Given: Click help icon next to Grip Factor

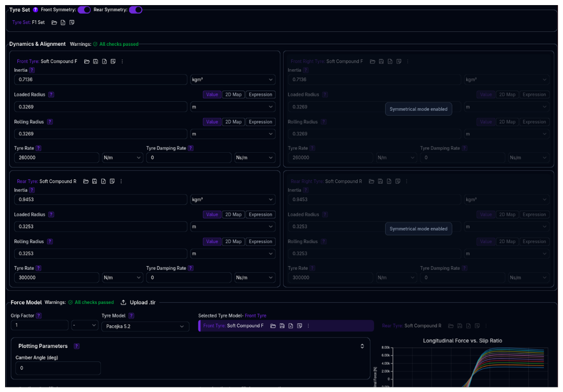Looking at the screenshot, I should (x=39, y=316).
